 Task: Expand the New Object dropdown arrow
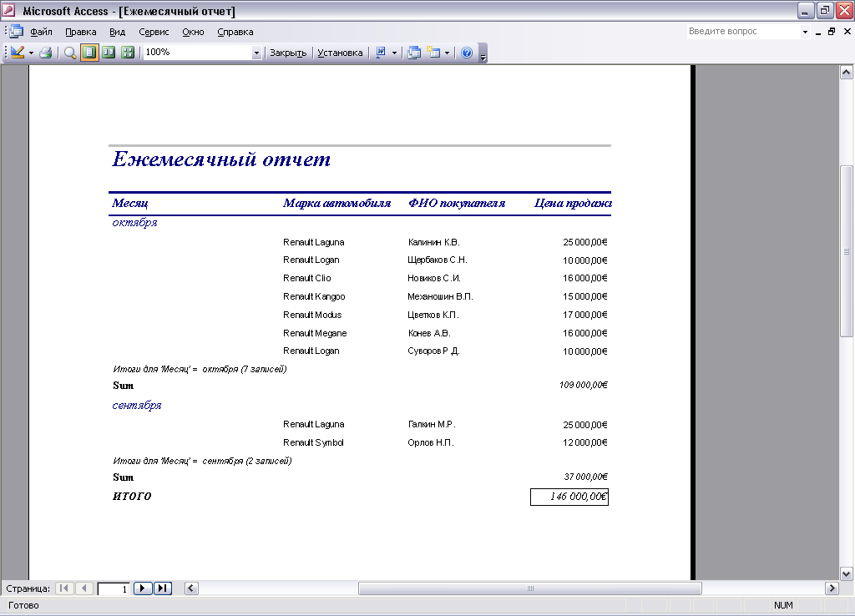pyautogui.click(x=448, y=53)
